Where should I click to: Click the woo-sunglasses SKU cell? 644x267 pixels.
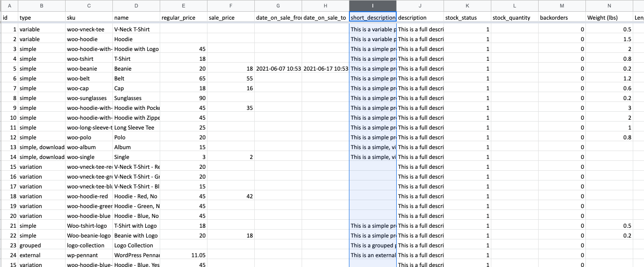pos(89,98)
